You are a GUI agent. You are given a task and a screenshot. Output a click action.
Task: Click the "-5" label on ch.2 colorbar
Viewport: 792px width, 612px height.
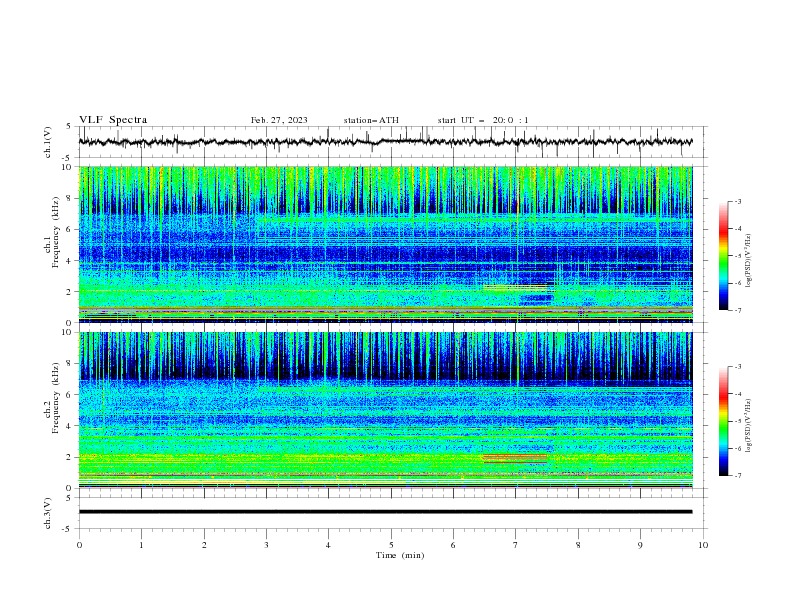pyautogui.click(x=737, y=421)
